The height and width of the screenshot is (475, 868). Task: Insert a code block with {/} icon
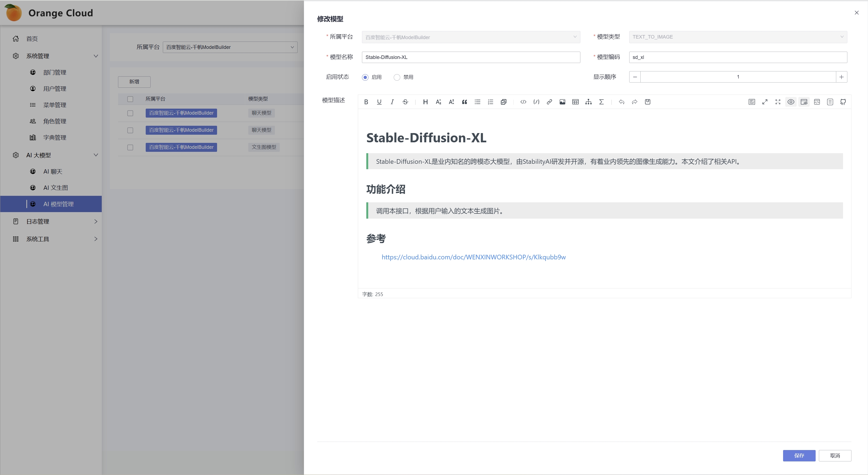click(x=536, y=102)
